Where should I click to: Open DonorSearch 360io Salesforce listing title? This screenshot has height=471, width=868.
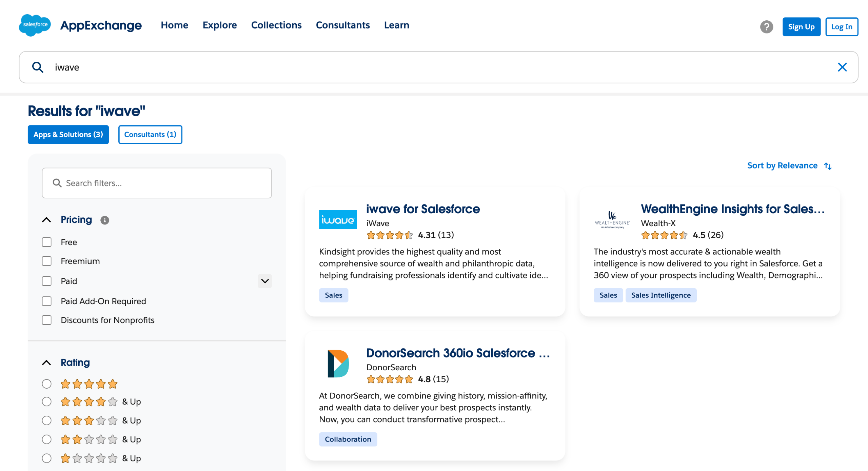point(458,353)
